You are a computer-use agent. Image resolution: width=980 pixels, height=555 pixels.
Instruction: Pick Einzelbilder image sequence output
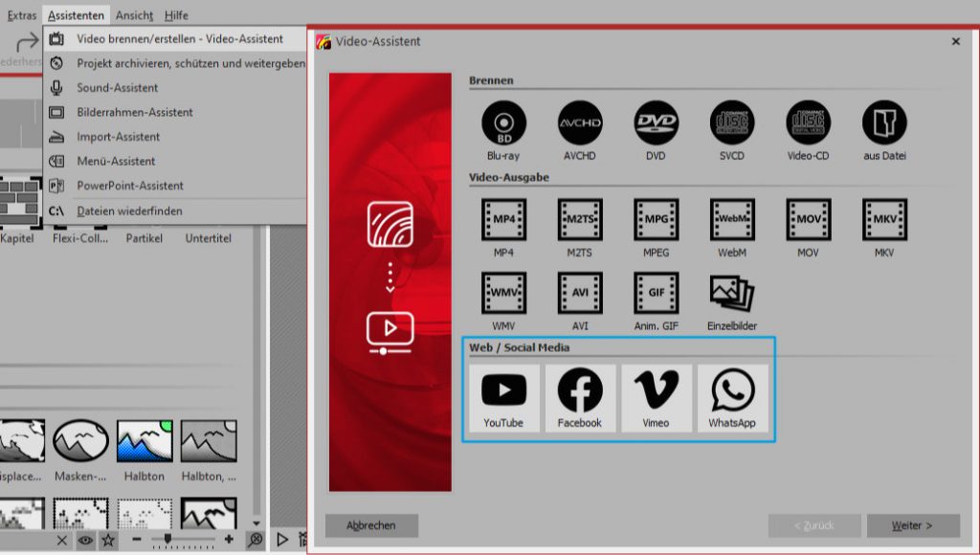[x=732, y=293]
